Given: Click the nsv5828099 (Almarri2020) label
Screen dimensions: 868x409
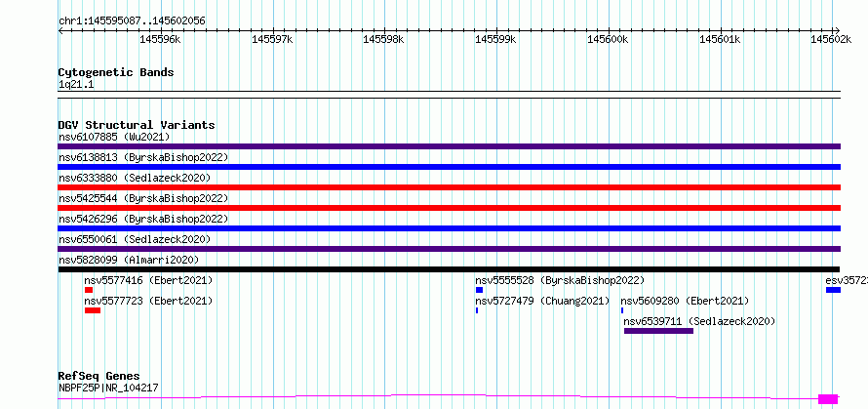Looking at the screenshot, I should [129, 260].
